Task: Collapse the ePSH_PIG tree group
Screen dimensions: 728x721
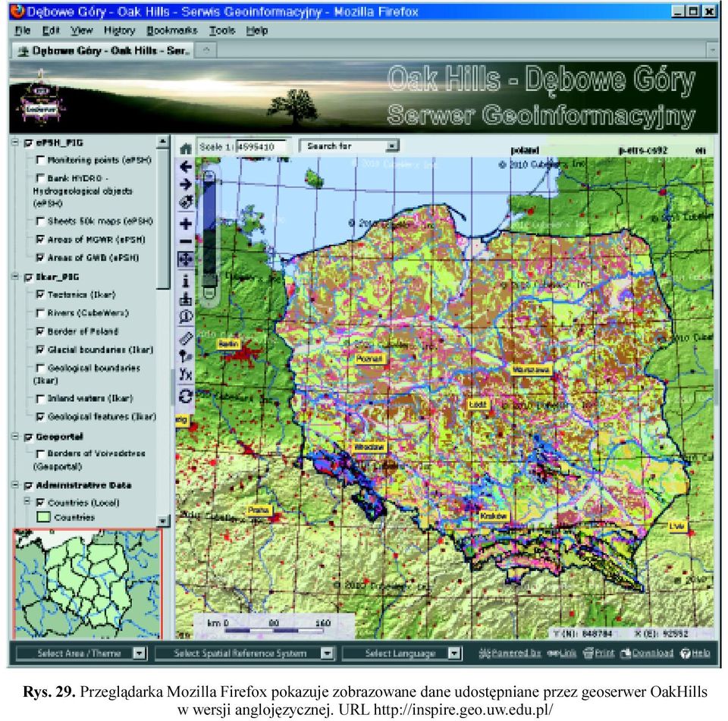Action: click(x=15, y=142)
